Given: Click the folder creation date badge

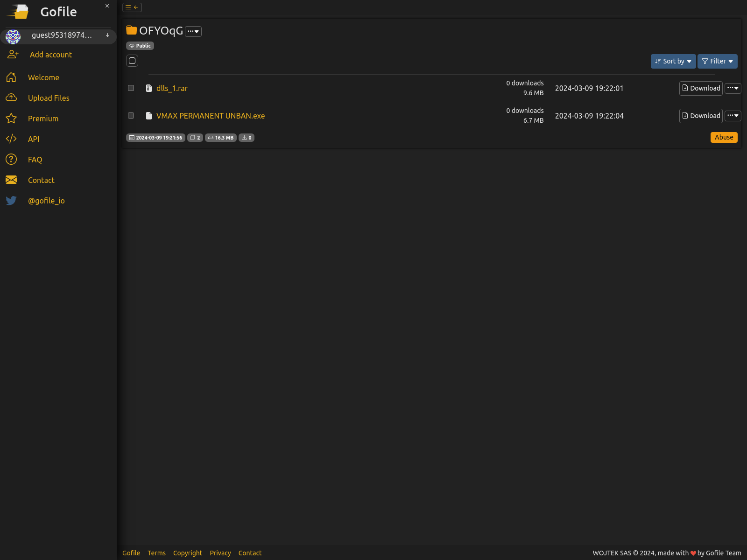Looking at the screenshot, I should click(155, 138).
